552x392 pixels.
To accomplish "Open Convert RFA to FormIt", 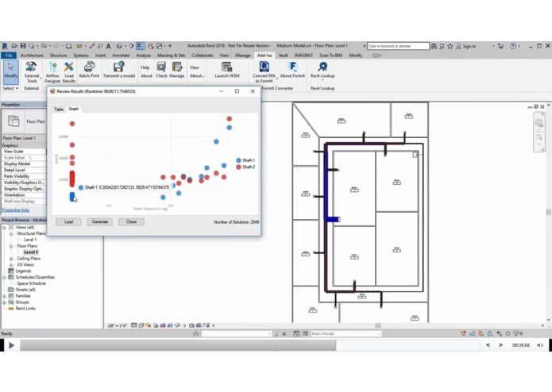I will (264, 72).
